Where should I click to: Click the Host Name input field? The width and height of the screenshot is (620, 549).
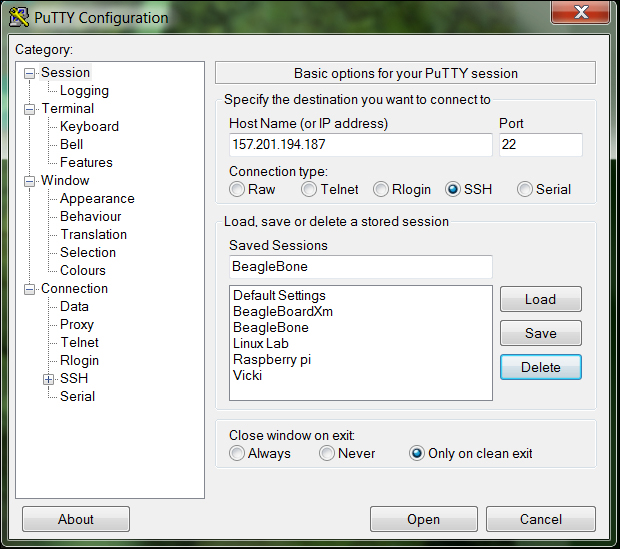point(361,144)
